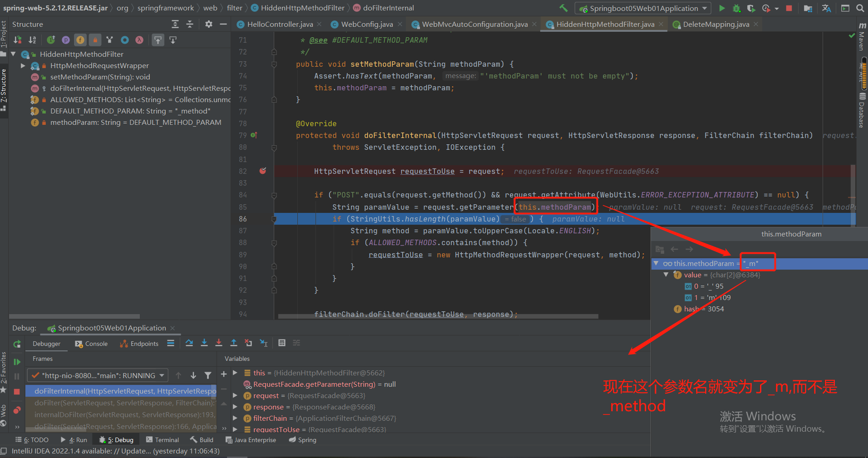Expand the 'response' variable in Variables
The height and width of the screenshot is (458, 868).
pyautogui.click(x=235, y=407)
